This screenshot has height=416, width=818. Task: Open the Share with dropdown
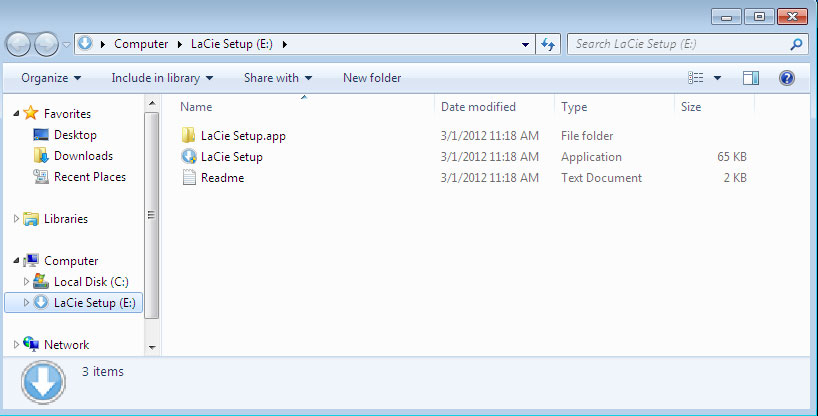click(278, 78)
